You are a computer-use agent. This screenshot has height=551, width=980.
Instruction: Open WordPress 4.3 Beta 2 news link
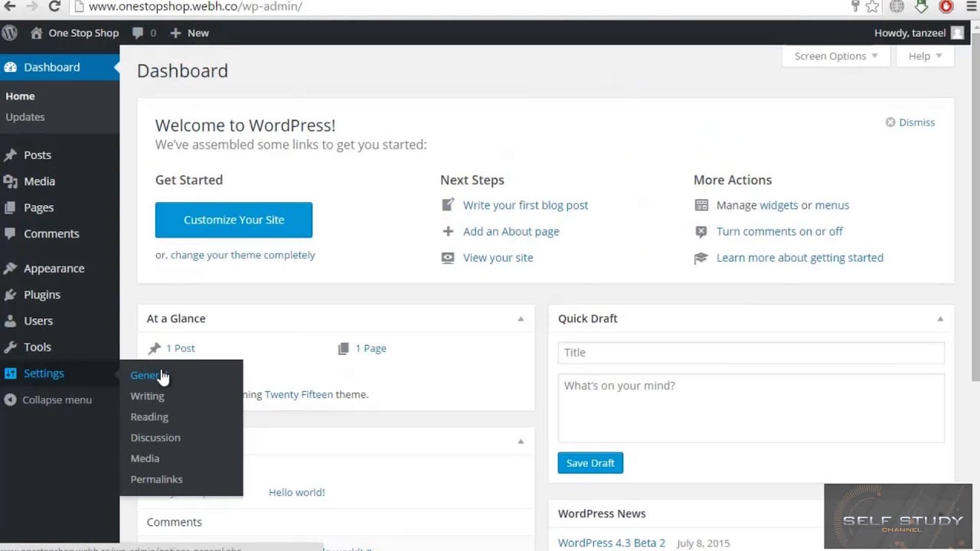click(x=612, y=543)
